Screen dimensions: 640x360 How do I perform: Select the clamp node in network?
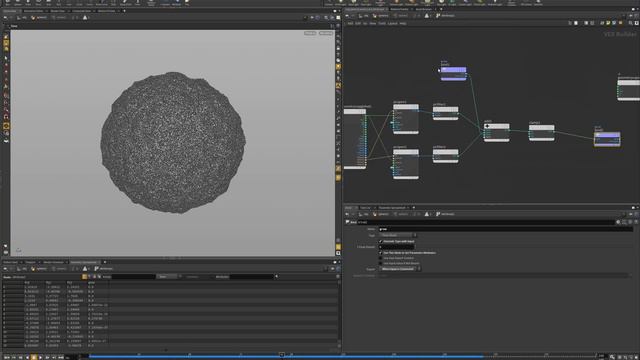click(542, 133)
